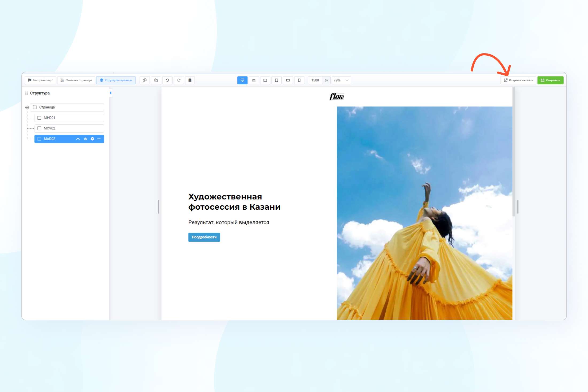588x392 pixels.
Task: Toggle MAD02 block visibility eye
Action: [86, 139]
